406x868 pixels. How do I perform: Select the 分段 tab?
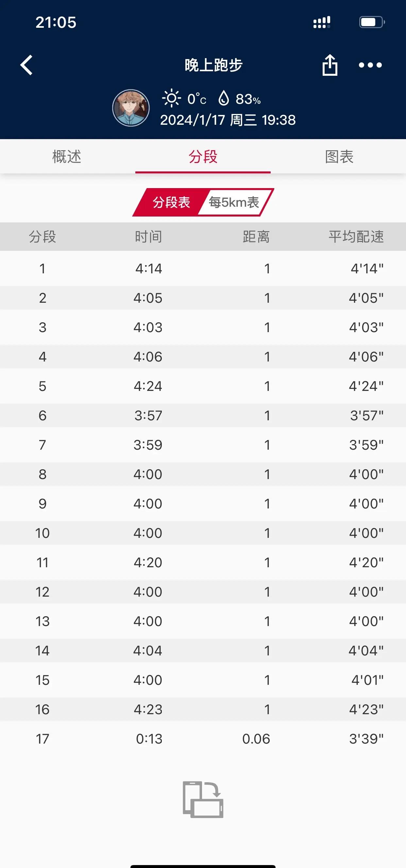coord(203,157)
